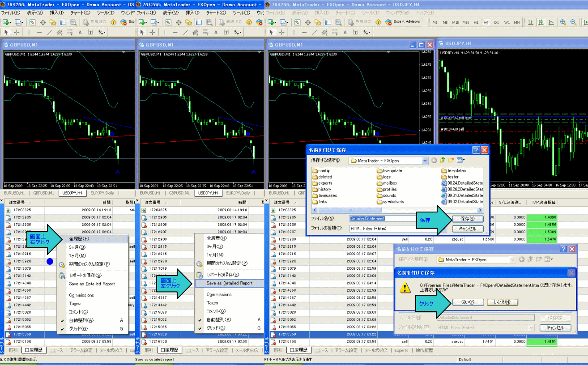Viewport: 588px width, 365px height.
Task: Switch to D1 timeframe
Action: (x=496, y=22)
